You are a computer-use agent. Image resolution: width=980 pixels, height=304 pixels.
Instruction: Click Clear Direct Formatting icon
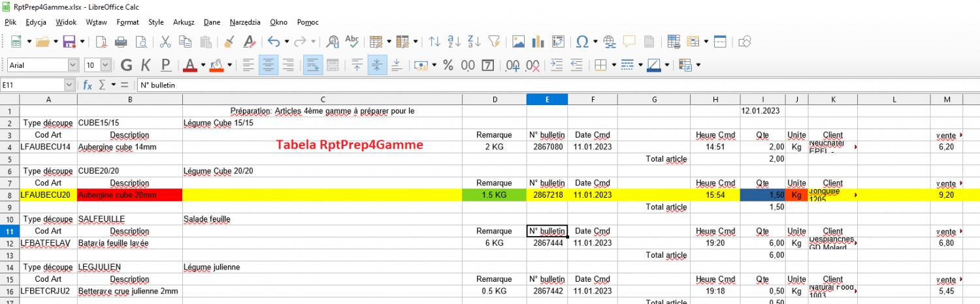coord(249,42)
